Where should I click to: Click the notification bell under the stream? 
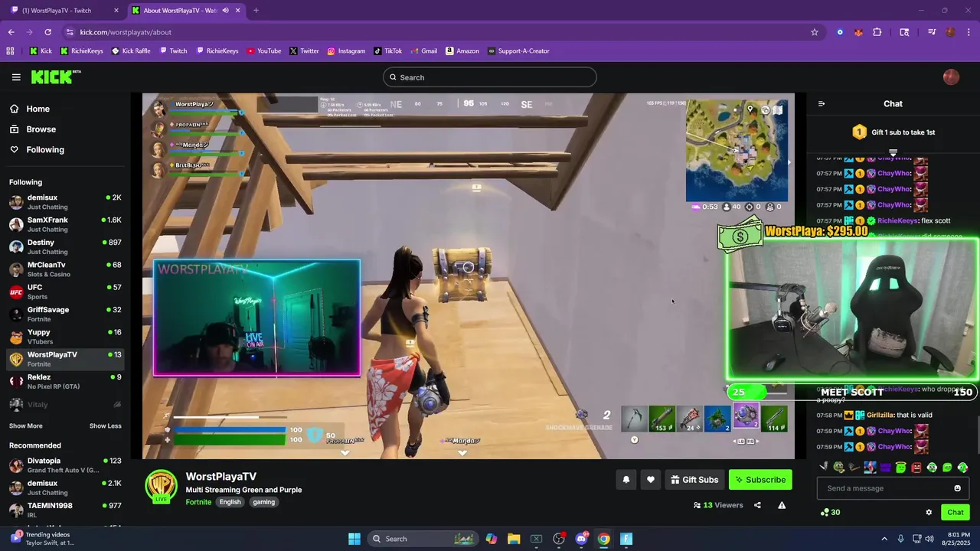626,480
